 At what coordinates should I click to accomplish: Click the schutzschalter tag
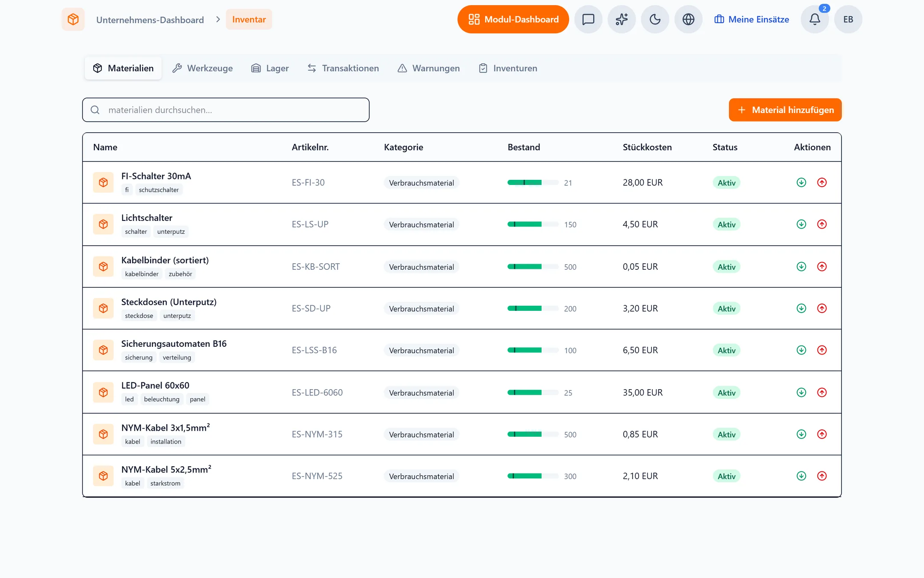point(159,190)
